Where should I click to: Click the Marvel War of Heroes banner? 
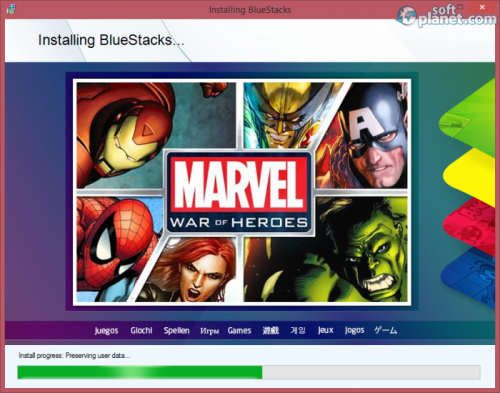click(242, 192)
